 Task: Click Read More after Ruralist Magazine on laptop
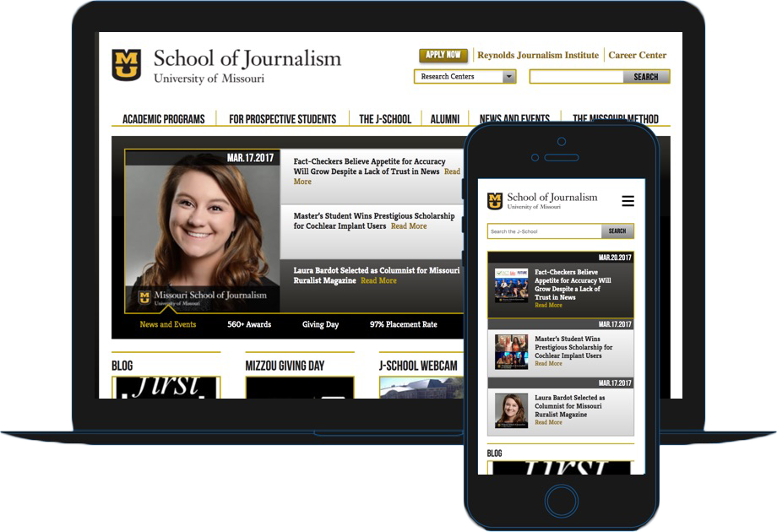[378, 280]
